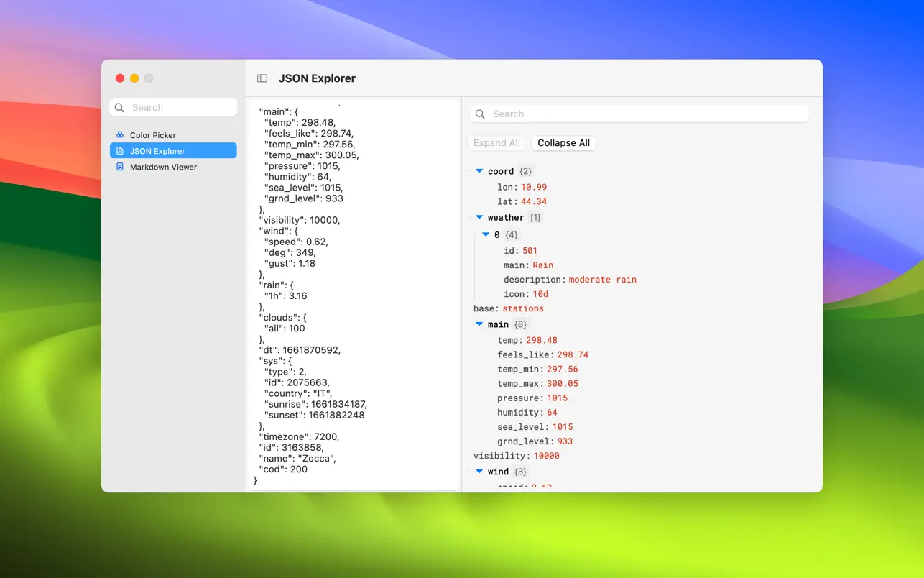Click into the raw JSON text editor
The image size is (924, 578).
pos(353,294)
